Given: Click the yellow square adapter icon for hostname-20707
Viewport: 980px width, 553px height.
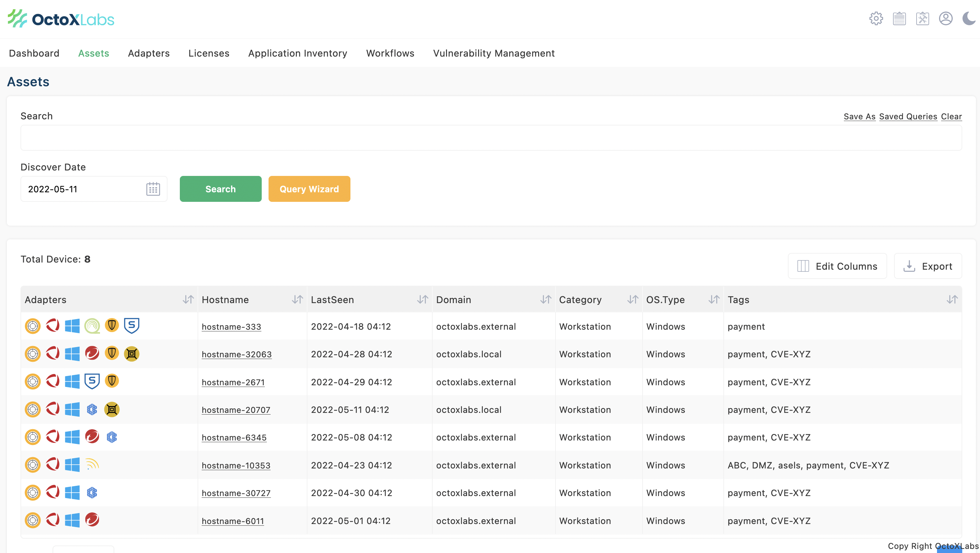Looking at the screenshot, I should (x=112, y=409).
